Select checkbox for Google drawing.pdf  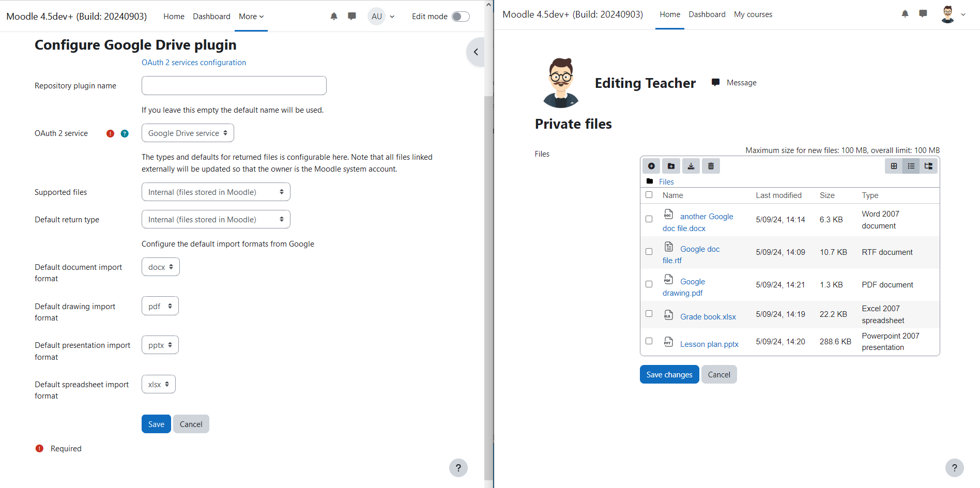pos(649,284)
